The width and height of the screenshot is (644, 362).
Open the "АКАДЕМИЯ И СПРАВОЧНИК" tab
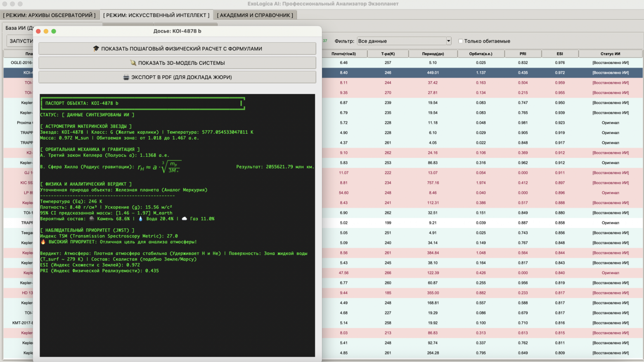255,15
